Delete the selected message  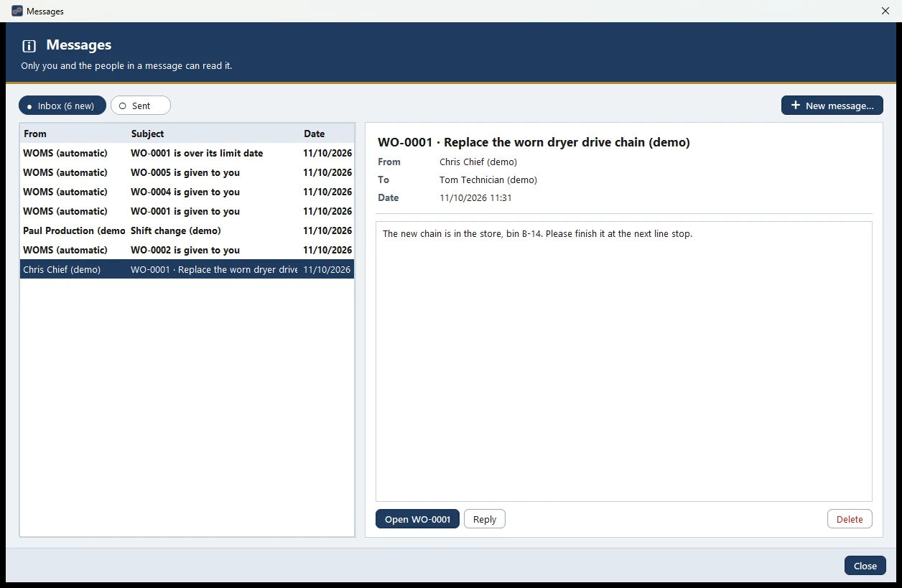pyautogui.click(x=850, y=519)
